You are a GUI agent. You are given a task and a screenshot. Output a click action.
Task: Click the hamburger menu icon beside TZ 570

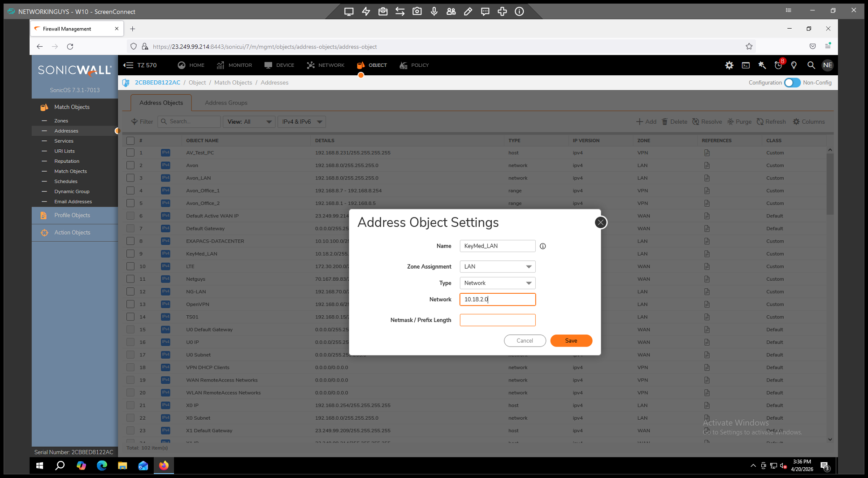128,65
